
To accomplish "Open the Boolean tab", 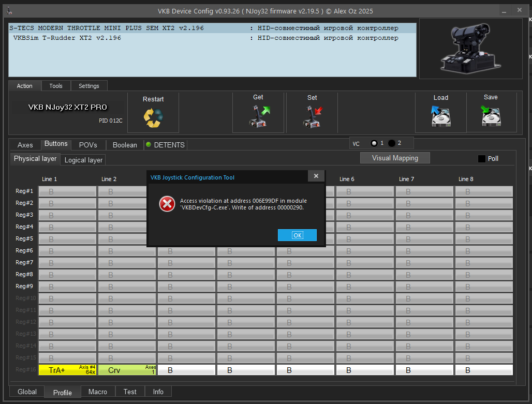I will point(125,145).
